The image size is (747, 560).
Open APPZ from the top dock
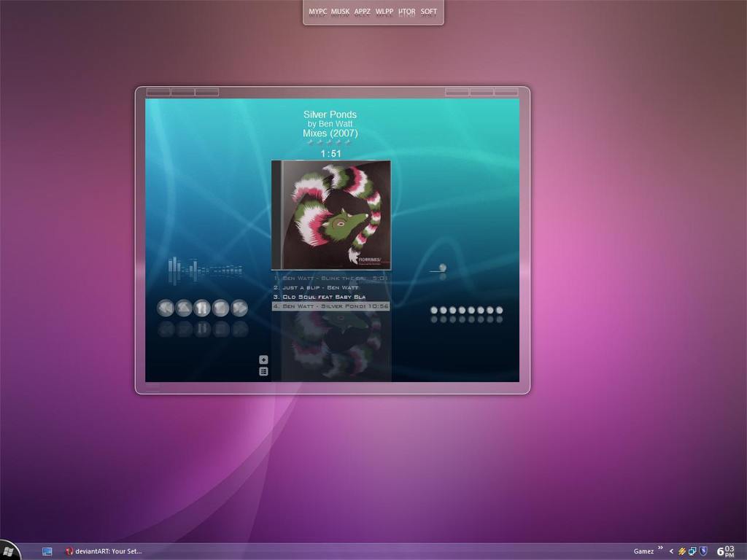click(362, 12)
